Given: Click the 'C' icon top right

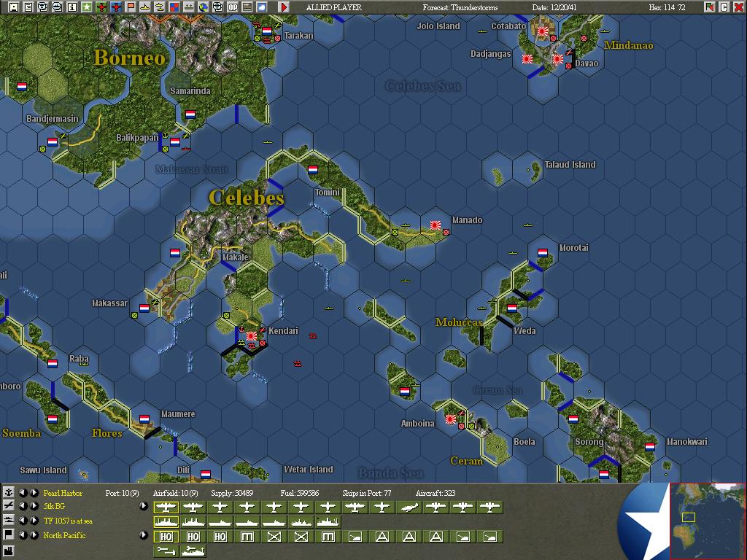Looking at the screenshot, I should point(724,7).
